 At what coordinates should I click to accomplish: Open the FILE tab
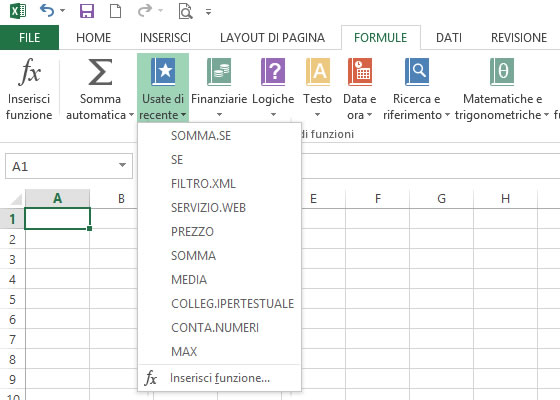pos(29,38)
